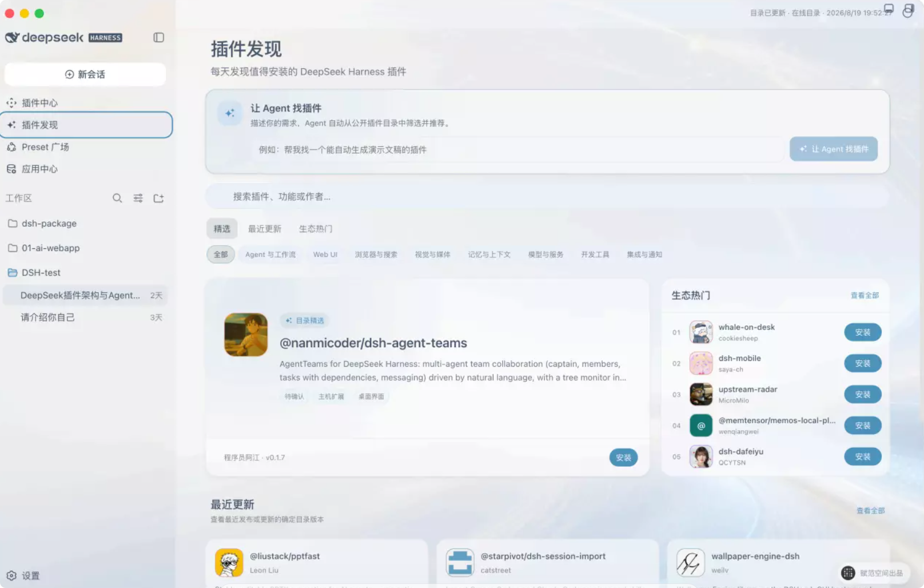Go to 应用中心
924x588 pixels.
point(86,169)
